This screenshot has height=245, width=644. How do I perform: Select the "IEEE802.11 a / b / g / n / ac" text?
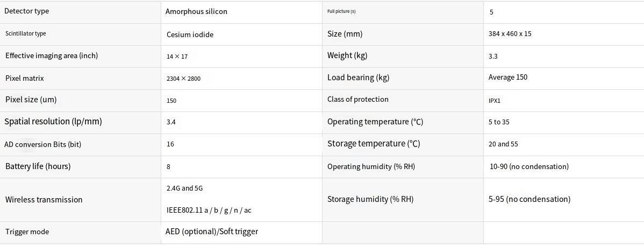click(210, 210)
